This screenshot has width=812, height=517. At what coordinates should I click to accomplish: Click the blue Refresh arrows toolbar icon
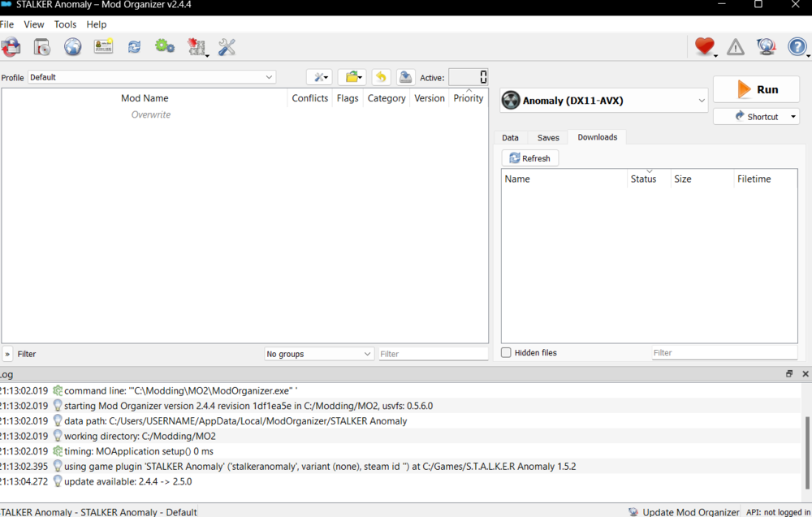(x=134, y=47)
